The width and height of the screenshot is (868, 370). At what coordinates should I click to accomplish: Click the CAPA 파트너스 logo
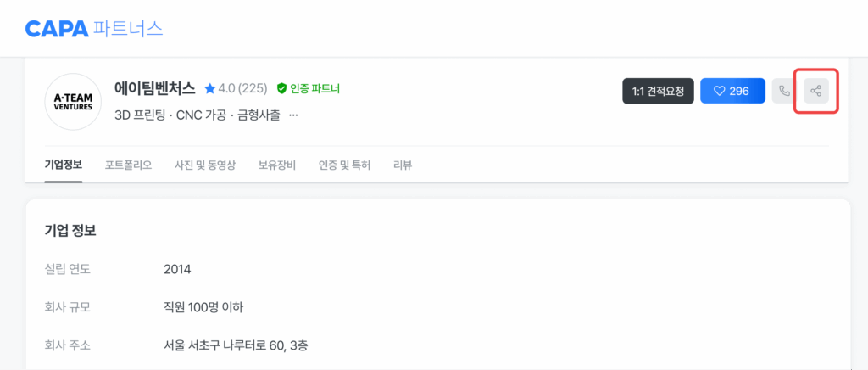point(94,28)
